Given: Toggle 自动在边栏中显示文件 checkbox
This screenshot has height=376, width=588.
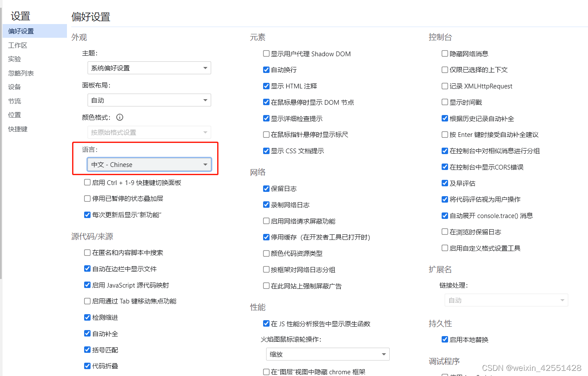Looking at the screenshot, I should pos(87,269).
